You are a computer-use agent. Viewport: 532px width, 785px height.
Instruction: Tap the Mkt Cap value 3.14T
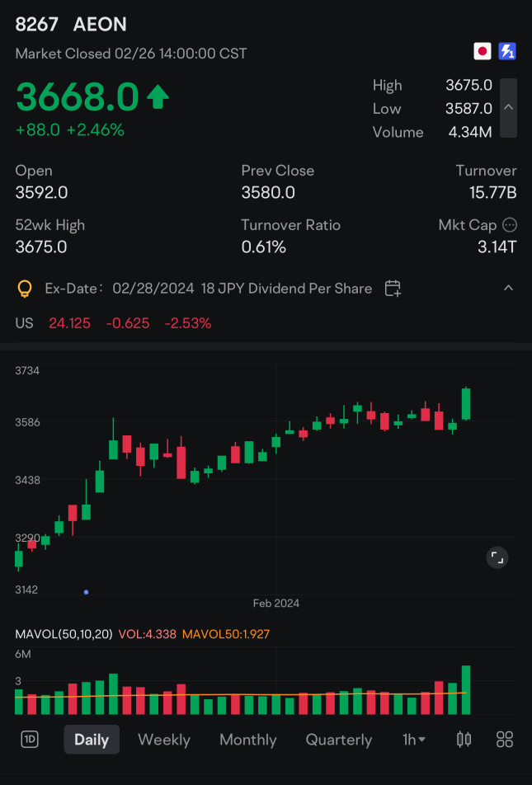tap(497, 247)
